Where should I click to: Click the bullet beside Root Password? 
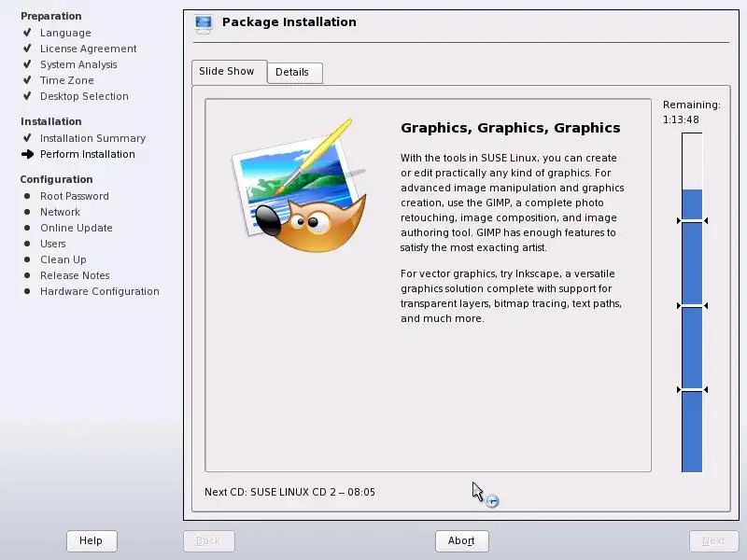(x=27, y=196)
